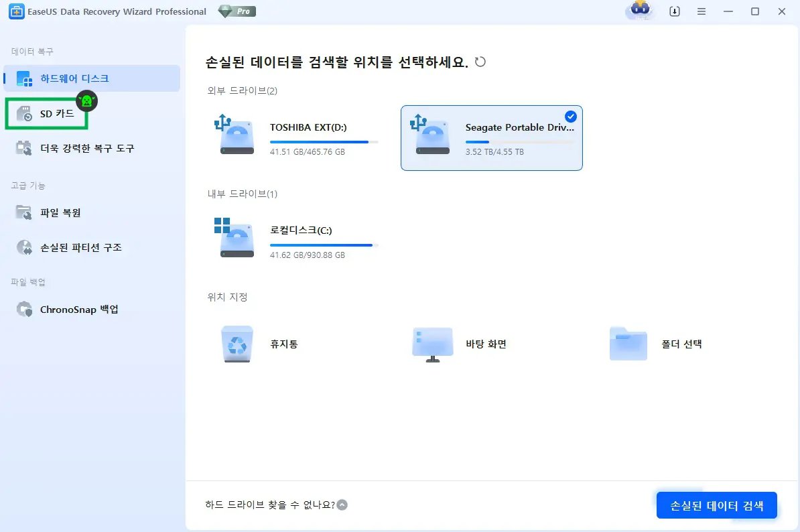
Task: Toggle the checkmark on Seagate Portable Drive
Action: [x=570, y=117]
